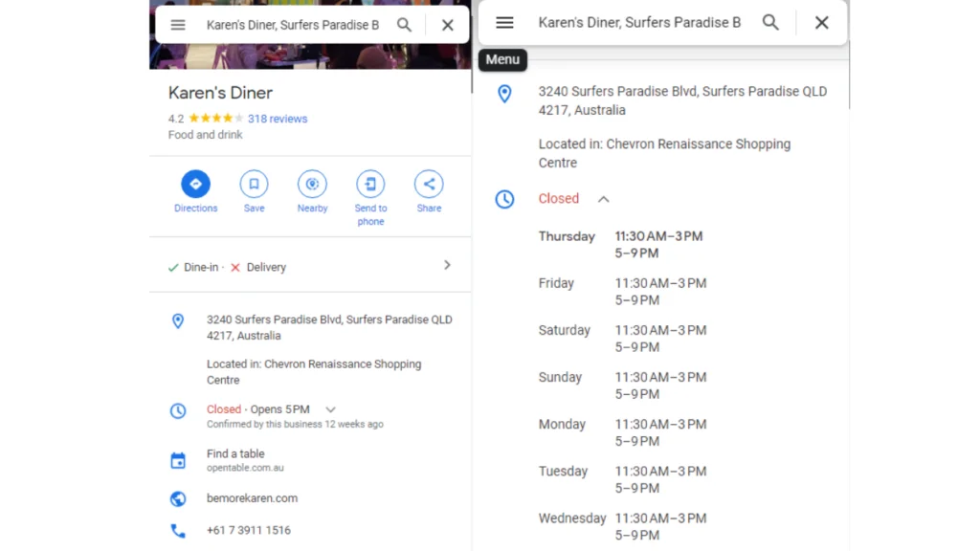Click the globe website icon
The width and height of the screenshot is (980, 551).
tap(178, 498)
